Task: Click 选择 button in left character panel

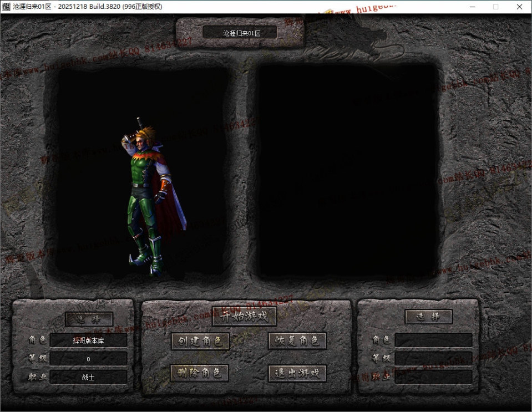Action: pyautogui.click(x=89, y=319)
